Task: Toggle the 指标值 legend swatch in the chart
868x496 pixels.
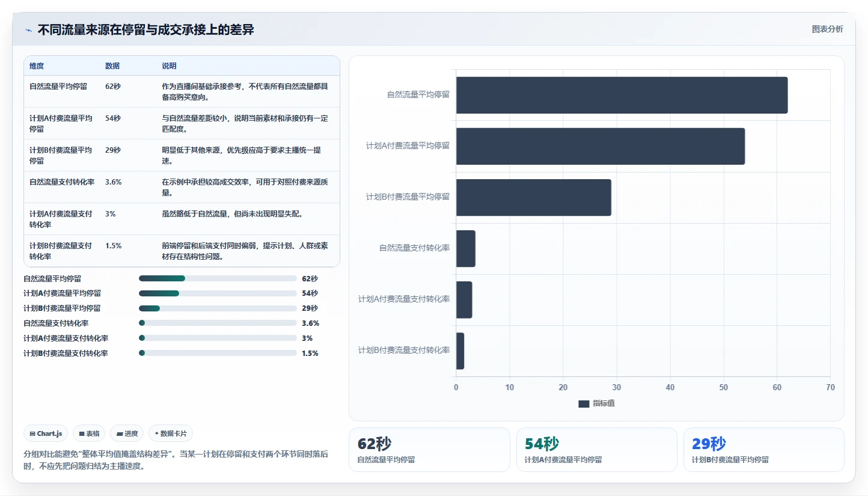Action: [x=584, y=403]
